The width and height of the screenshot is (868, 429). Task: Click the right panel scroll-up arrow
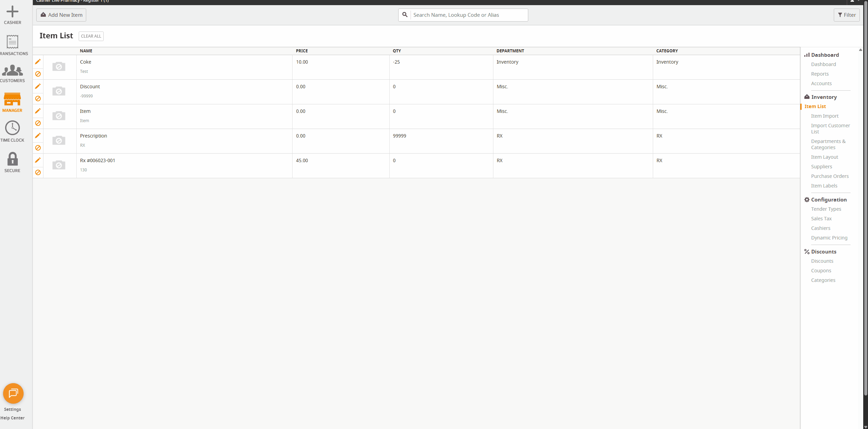tap(860, 50)
